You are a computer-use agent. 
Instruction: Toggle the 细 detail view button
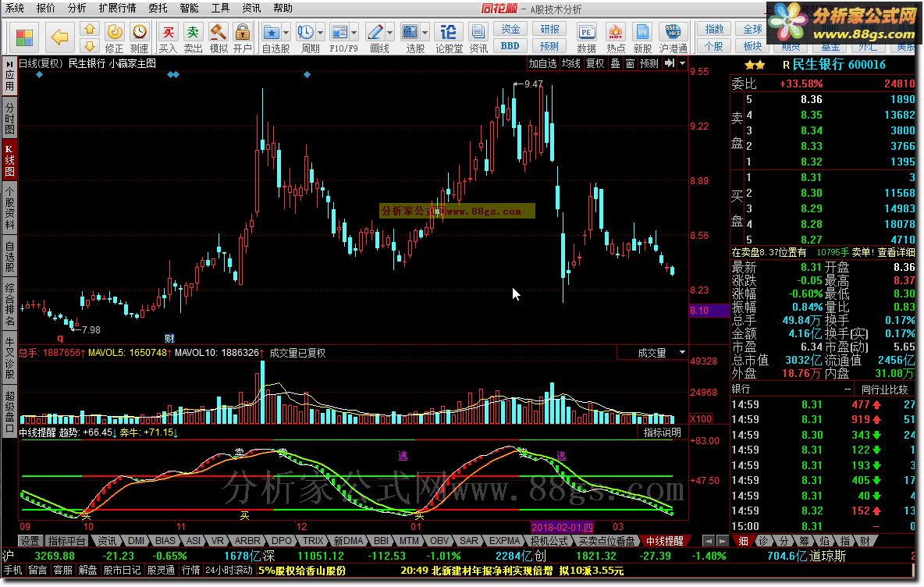744,540
